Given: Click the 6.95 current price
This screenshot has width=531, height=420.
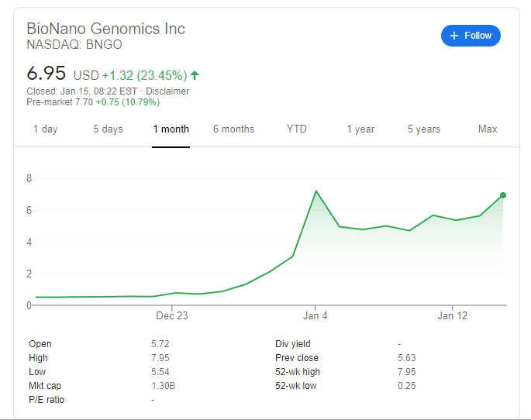Looking at the screenshot, I should coord(46,74).
